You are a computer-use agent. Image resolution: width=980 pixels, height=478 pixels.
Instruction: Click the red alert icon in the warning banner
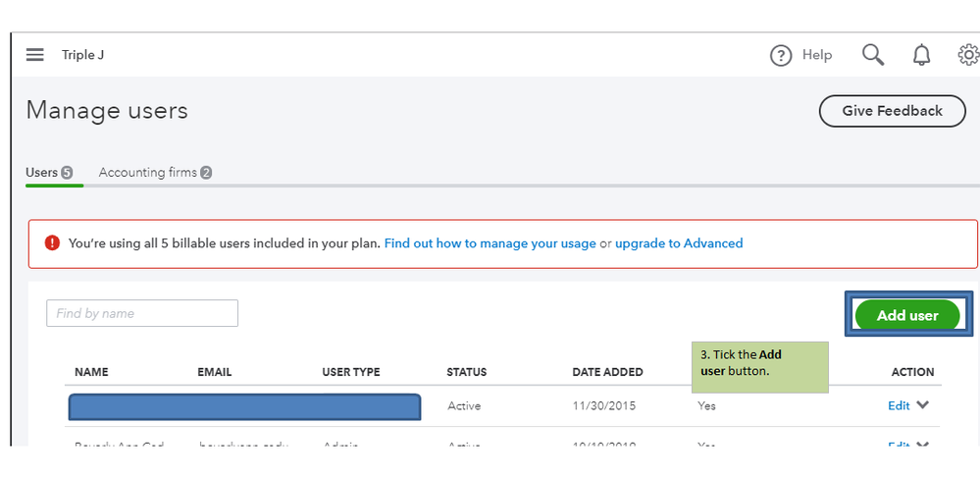pyautogui.click(x=52, y=243)
